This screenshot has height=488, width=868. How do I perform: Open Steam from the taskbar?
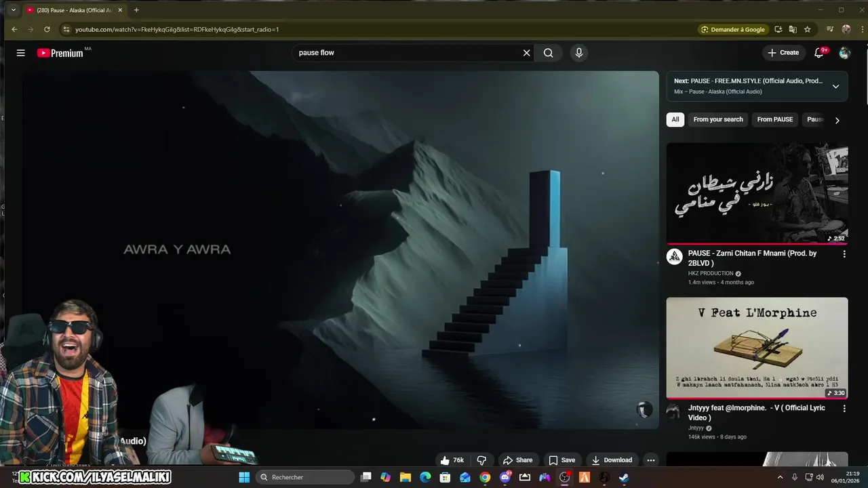coord(624,477)
